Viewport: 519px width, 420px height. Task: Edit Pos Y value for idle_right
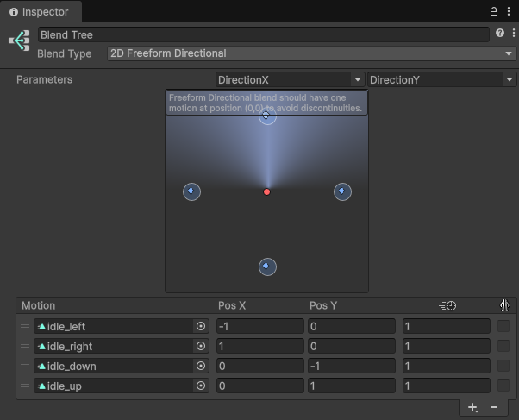click(352, 346)
